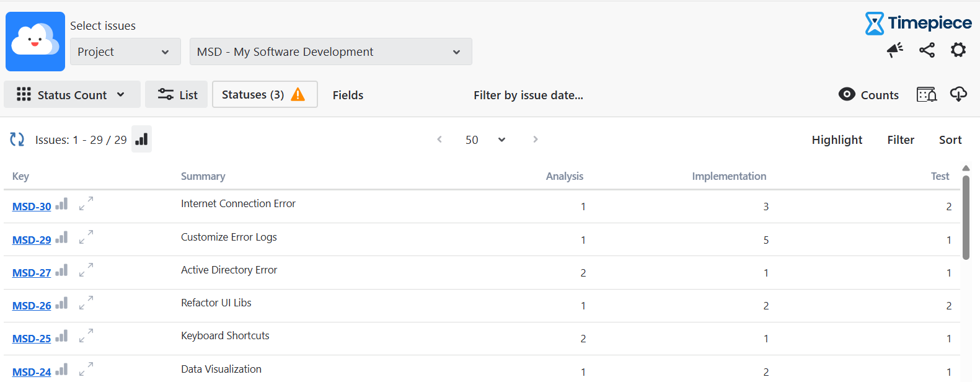The height and width of the screenshot is (382, 980).
Task: Open the Fields menu
Action: click(348, 95)
